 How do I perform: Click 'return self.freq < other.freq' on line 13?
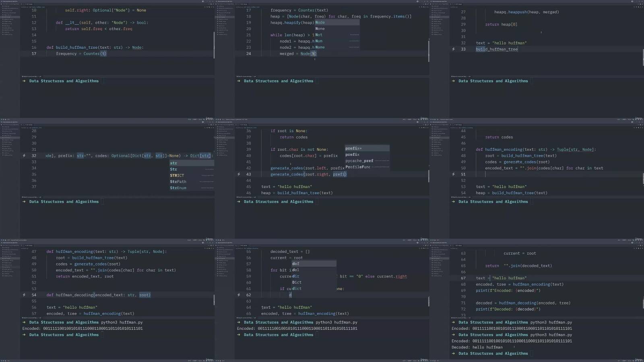(x=99, y=29)
